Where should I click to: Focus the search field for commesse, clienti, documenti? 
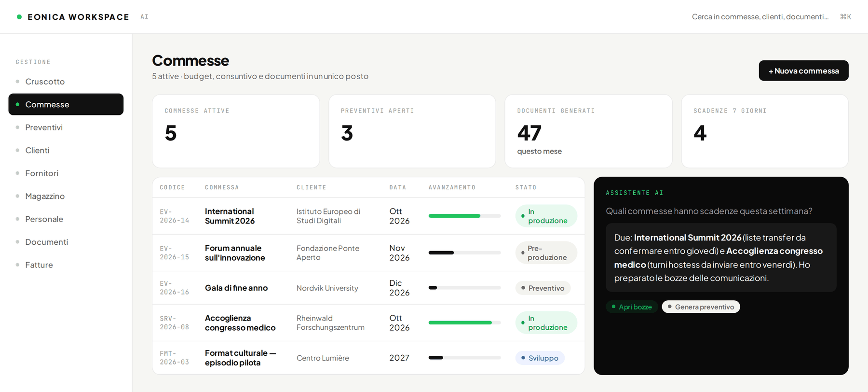click(771, 17)
